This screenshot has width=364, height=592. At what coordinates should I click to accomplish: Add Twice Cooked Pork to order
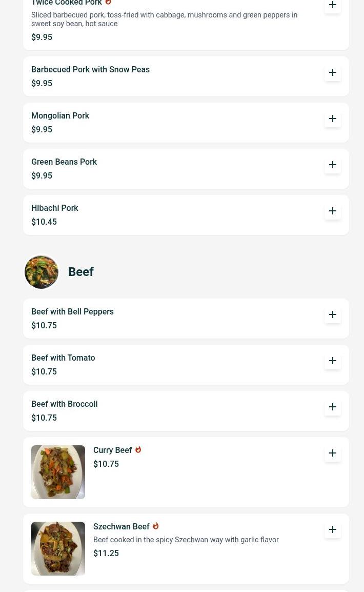tap(332, 5)
